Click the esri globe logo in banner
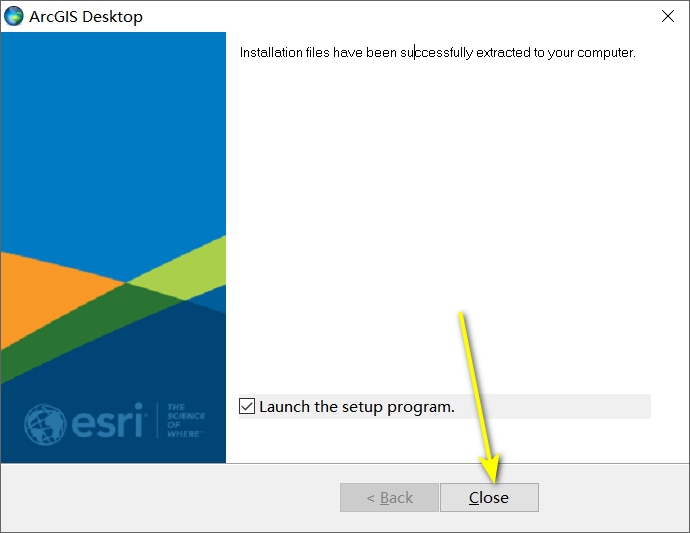Viewport: 690px width, 533px height. (x=44, y=424)
